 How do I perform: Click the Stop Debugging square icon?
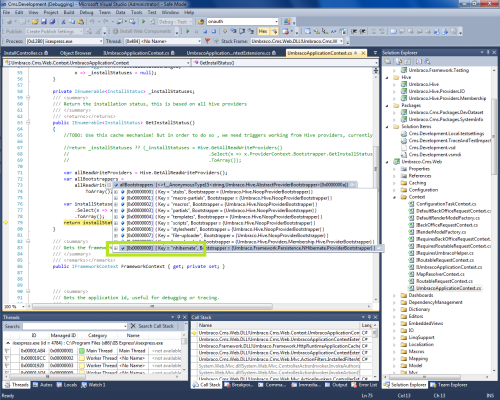pyautogui.click(x=205, y=31)
